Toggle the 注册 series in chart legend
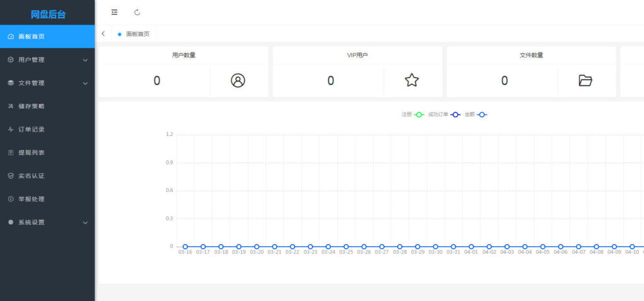The height and width of the screenshot is (301, 644). coord(413,115)
